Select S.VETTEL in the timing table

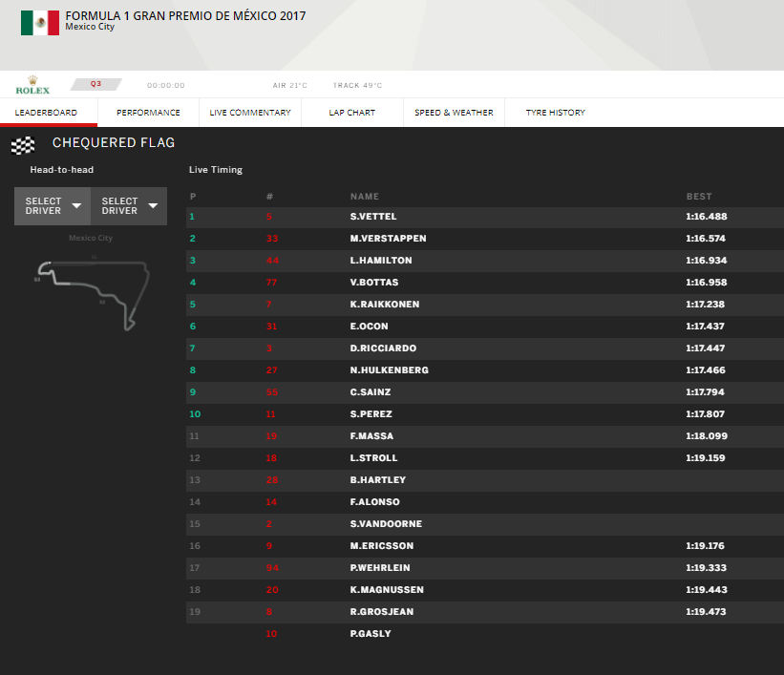[373, 217]
